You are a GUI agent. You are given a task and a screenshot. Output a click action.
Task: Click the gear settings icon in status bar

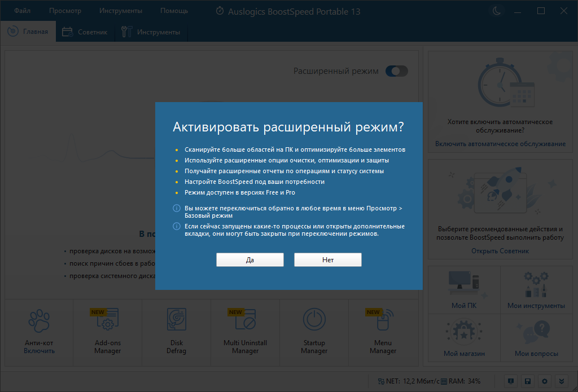(x=544, y=381)
